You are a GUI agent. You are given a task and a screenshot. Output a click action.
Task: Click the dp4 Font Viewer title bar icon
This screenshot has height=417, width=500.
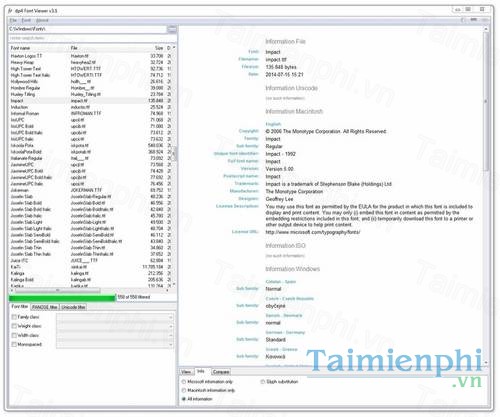coord(10,11)
